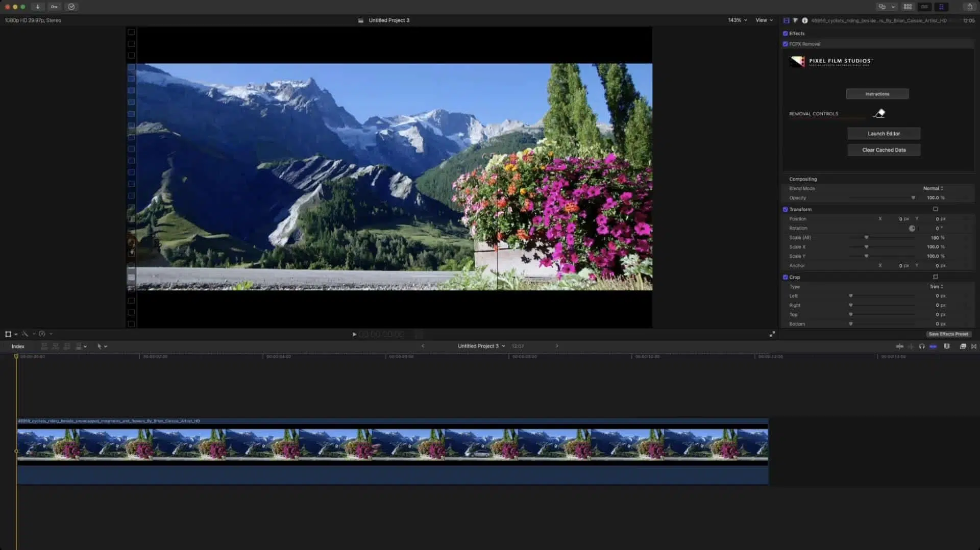The width and height of the screenshot is (980, 550).
Task: Click the eraser icon beside Removal Controls
Action: coord(879,113)
